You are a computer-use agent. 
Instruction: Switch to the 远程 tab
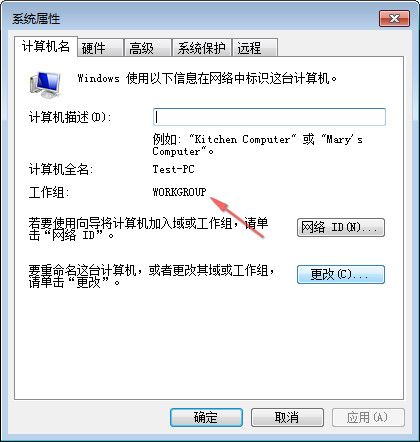coord(255,48)
